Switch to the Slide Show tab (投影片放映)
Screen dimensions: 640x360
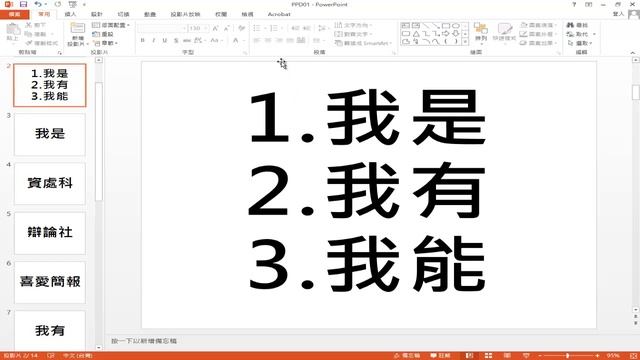click(x=185, y=14)
